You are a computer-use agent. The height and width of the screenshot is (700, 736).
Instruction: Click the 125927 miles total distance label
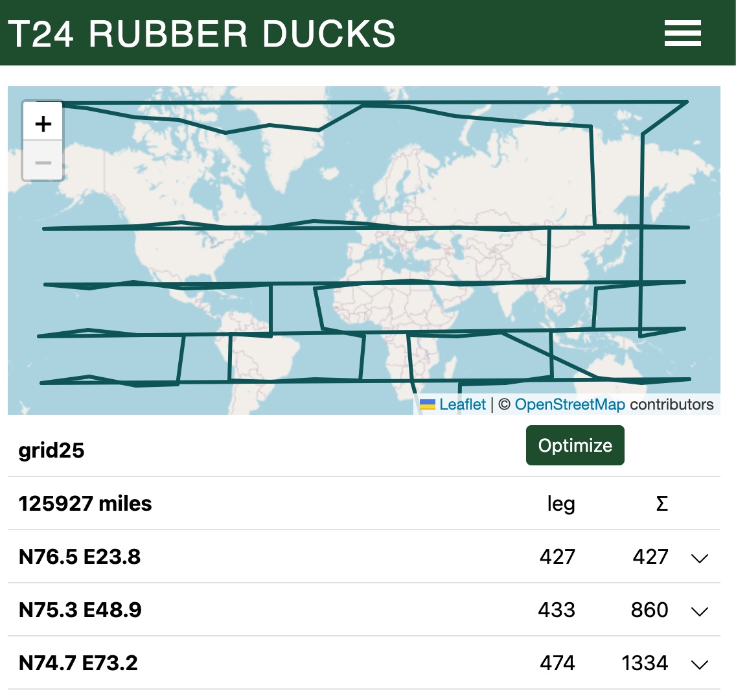tap(85, 504)
